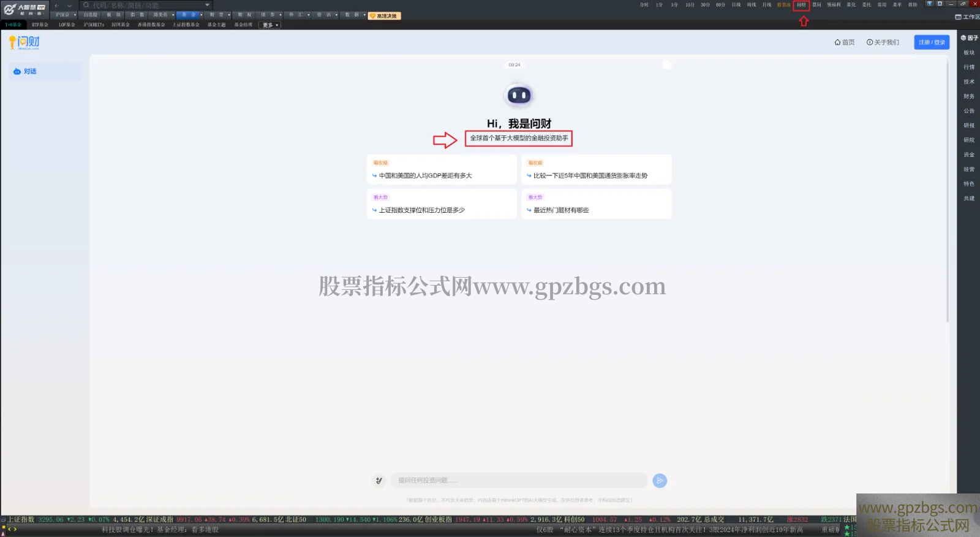Open the 研报 item in right sidebar
This screenshot has width=980, height=537.
tap(969, 126)
